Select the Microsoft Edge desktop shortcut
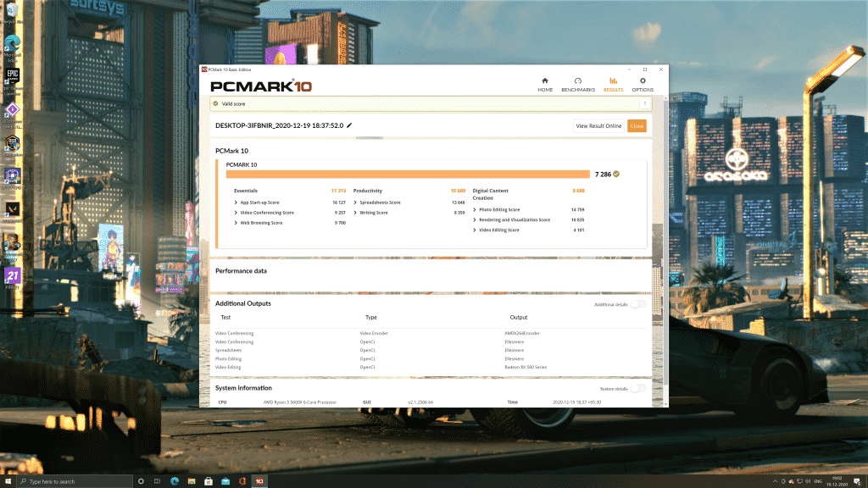Screen dimensions: 868x488 [12, 47]
